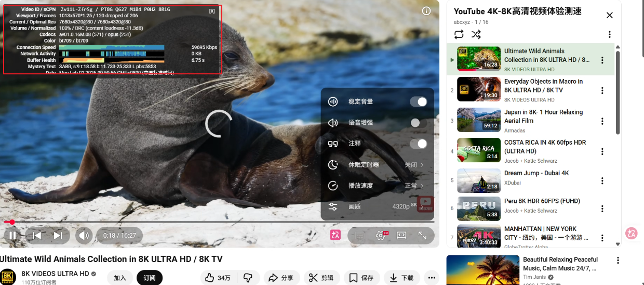This screenshot has height=285, width=644.
Task: Play Everyday Objects in Macro thumbnail 19:30
Action: 478,89
